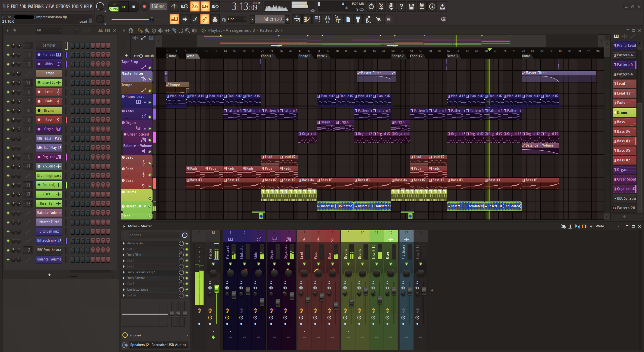Toggle the TamiVectorScope effect slot LED
The image size is (644, 352).
pos(187,290)
